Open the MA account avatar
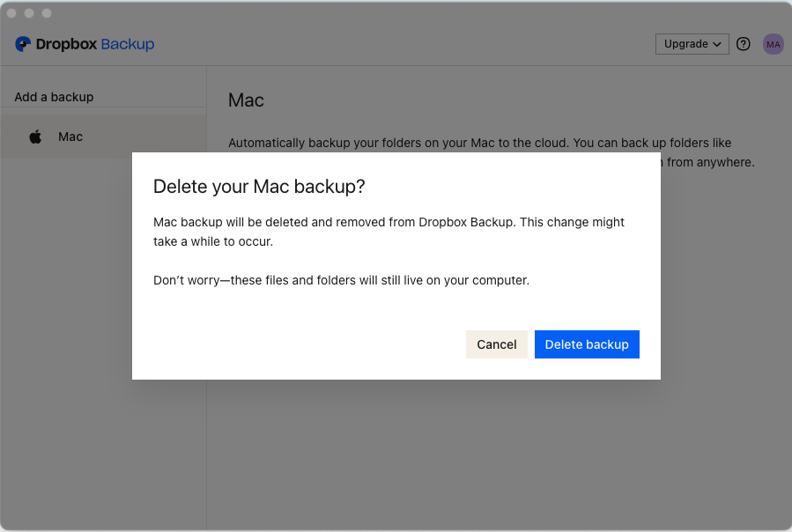Image resolution: width=792 pixels, height=532 pixels. 773,44
